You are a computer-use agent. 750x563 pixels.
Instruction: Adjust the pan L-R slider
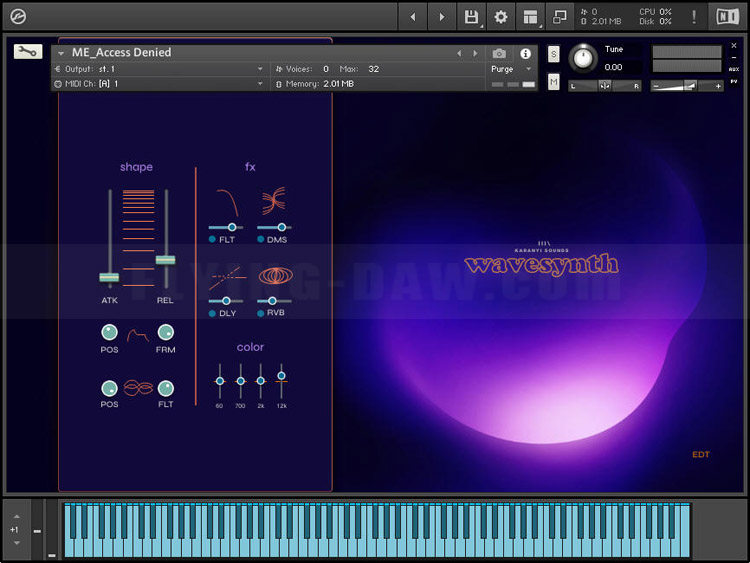605,86
